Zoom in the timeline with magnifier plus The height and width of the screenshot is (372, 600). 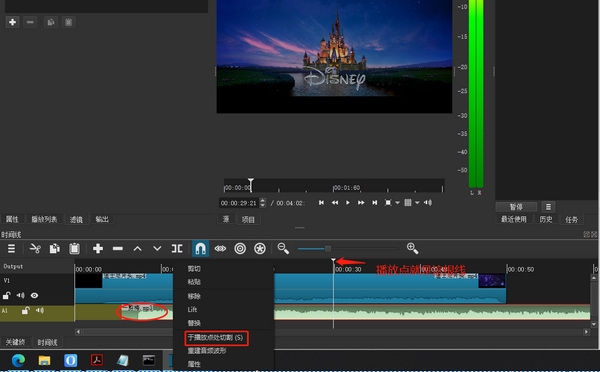point(412,249)
